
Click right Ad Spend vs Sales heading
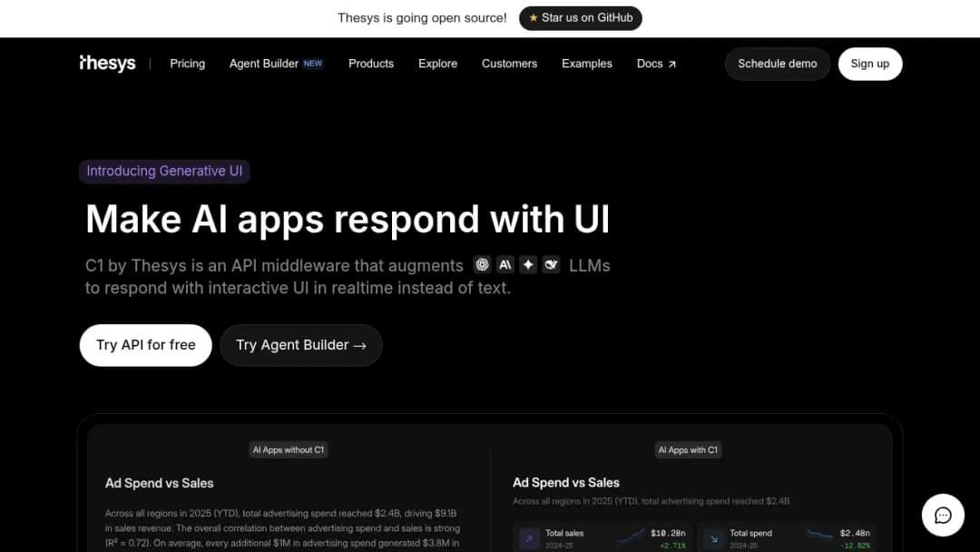(565, 483)
